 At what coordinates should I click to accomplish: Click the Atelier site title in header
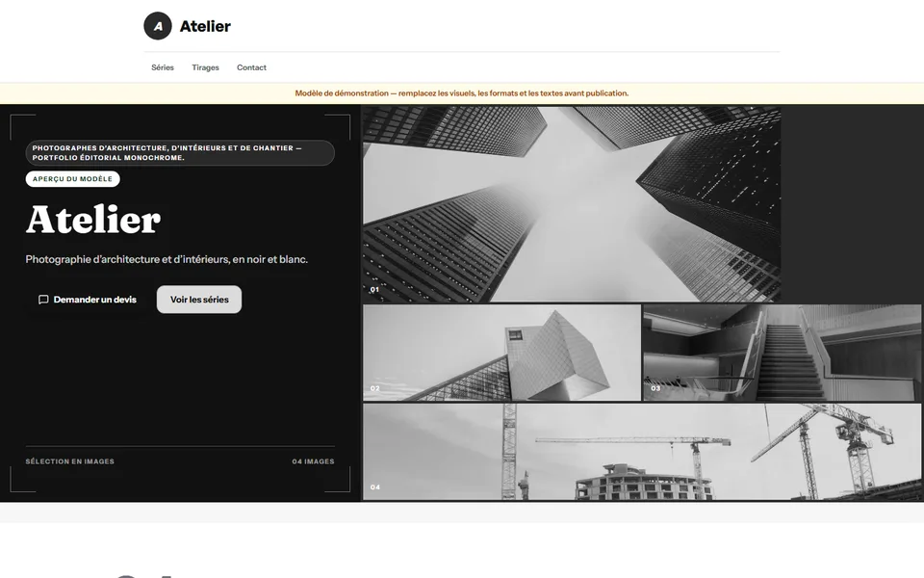[x=205, y=26]
